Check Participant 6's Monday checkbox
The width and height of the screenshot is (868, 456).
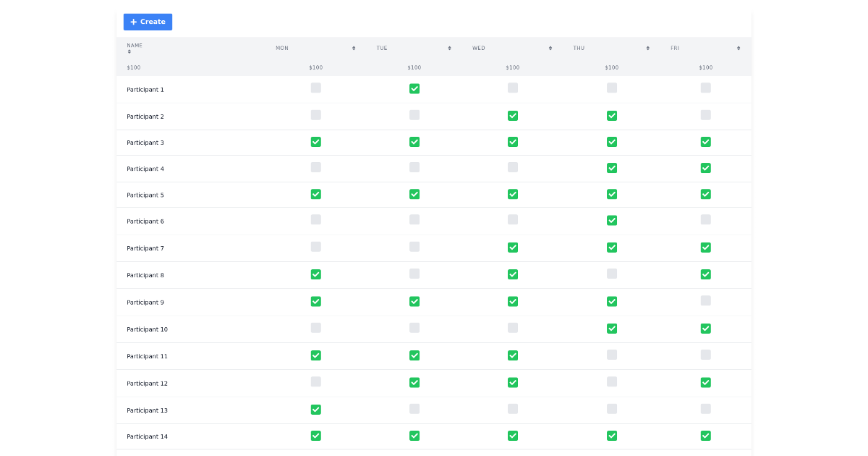point(315,220)
